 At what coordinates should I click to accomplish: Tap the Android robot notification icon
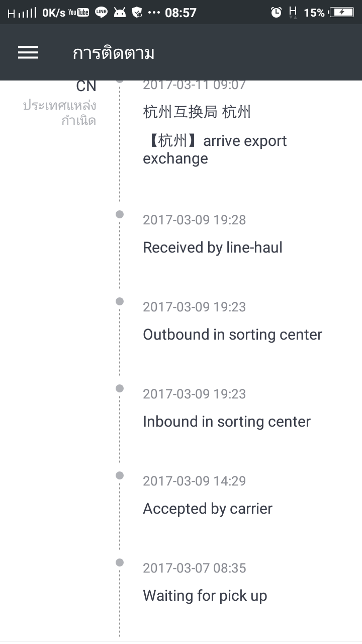pos(120,13)
